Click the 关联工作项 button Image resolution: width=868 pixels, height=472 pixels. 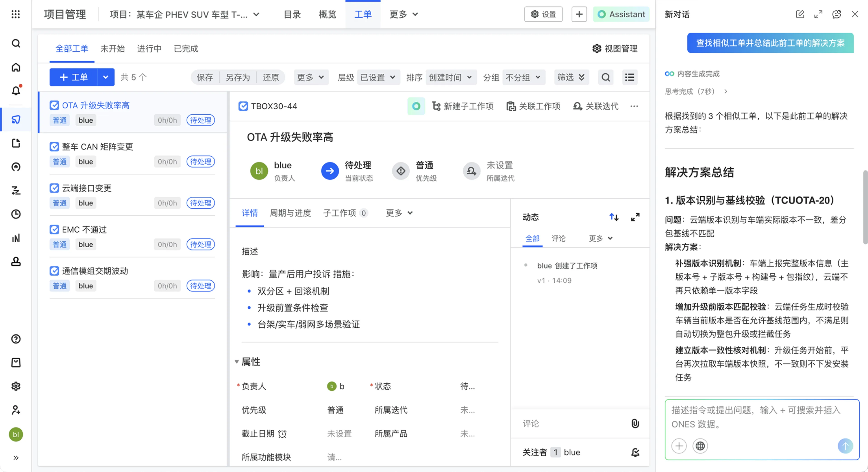533,106
